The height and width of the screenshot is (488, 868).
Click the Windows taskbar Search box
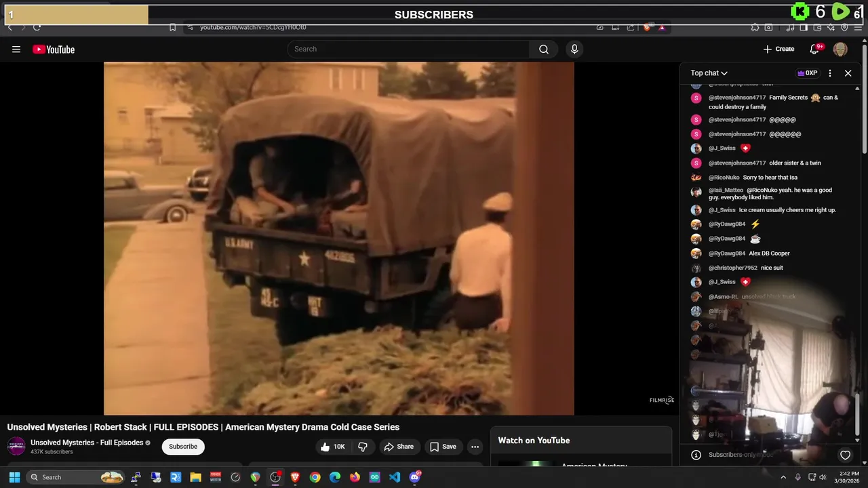76,477
